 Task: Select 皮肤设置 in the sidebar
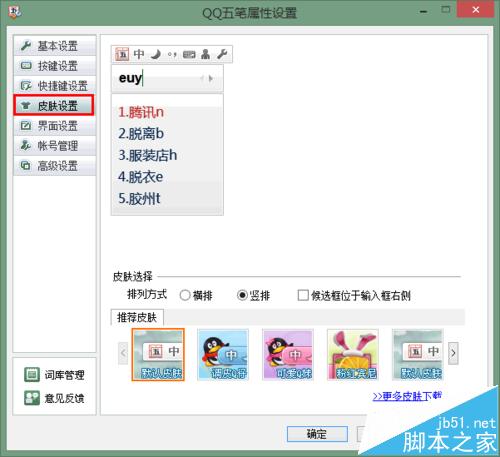click(x=54, y=105)
